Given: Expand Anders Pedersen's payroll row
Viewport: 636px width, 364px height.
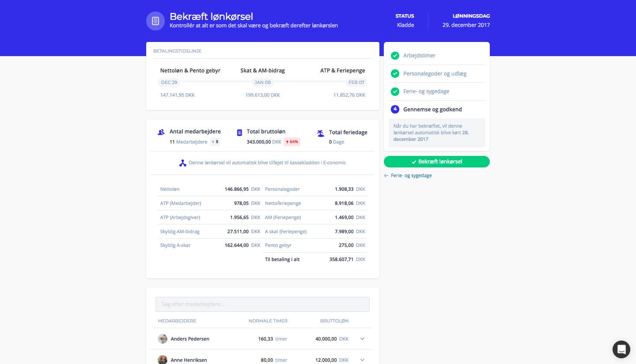Looking at the screenshot, I should 362,339.
